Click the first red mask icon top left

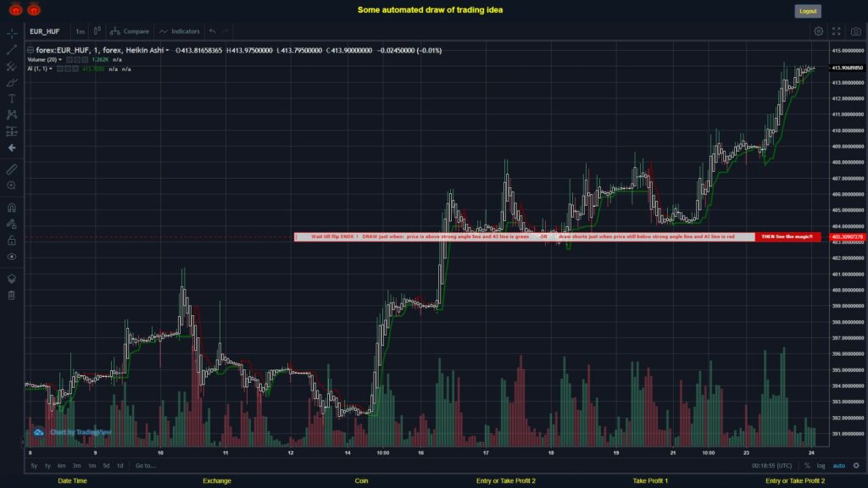[15, 9]
